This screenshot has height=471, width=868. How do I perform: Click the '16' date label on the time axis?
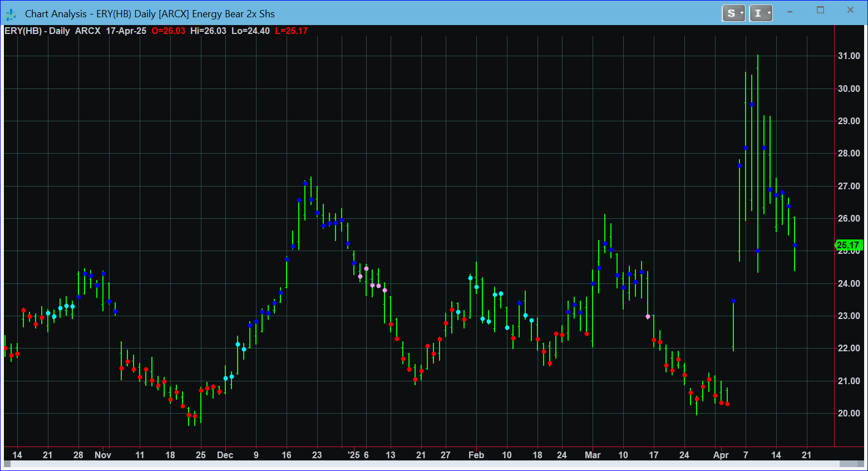click(287, 455)
